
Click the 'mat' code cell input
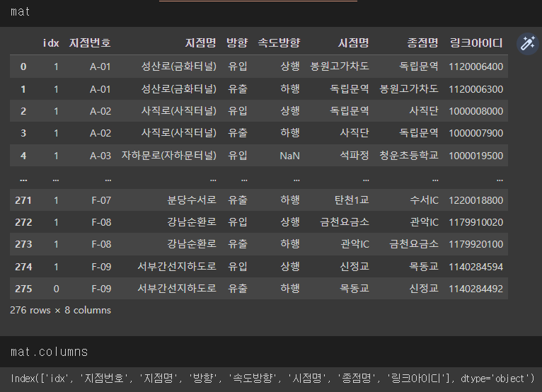coord(271,12)
